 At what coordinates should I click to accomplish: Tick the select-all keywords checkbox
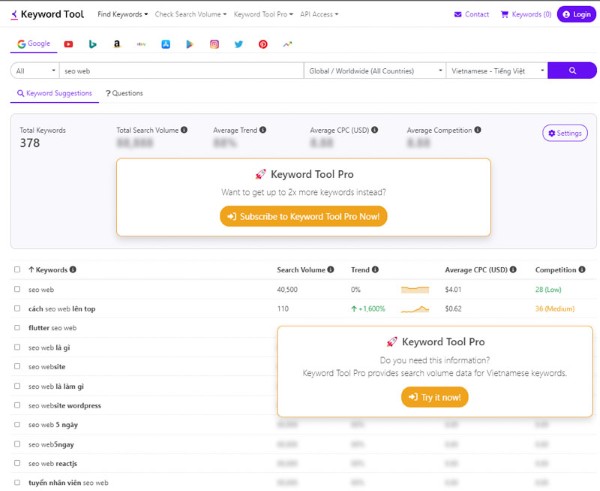point(17,269)
